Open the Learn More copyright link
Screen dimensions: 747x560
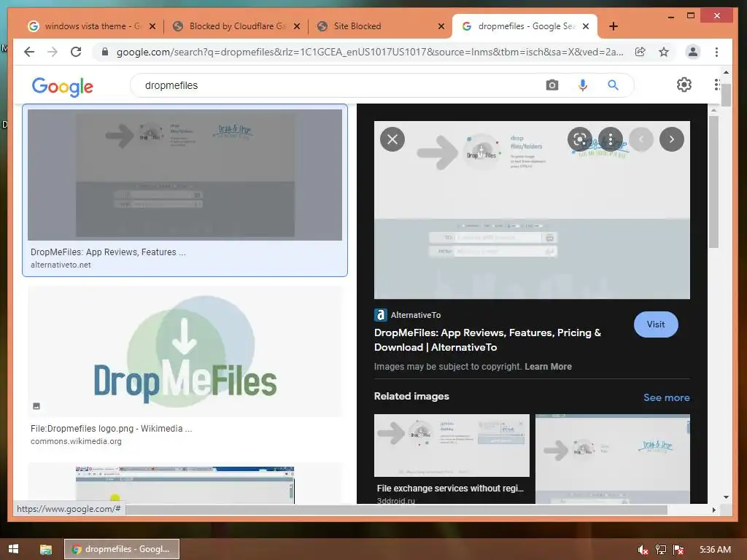click(548, 367)
